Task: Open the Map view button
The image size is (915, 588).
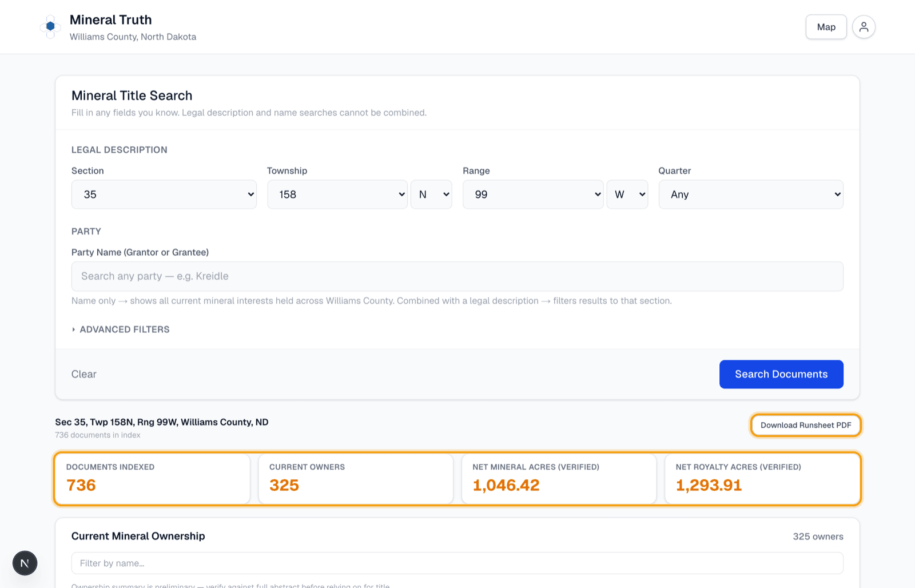Action: coord(826,27)
